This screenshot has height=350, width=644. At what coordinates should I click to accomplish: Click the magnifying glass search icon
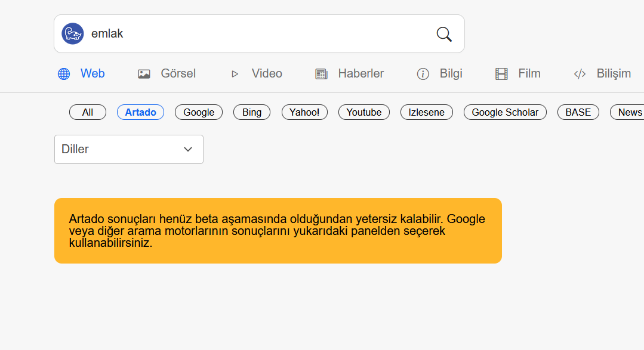pos(444,34)
